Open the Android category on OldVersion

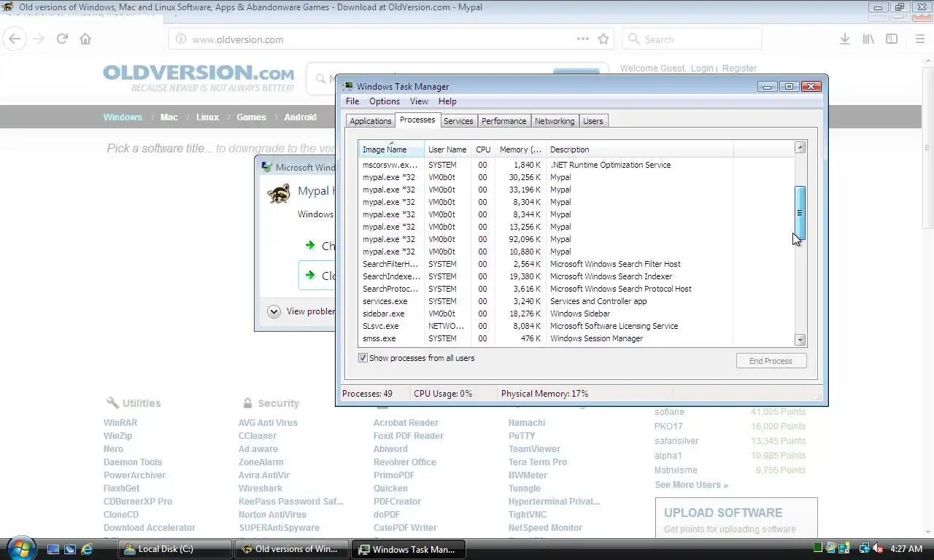(x=300, y=117)
